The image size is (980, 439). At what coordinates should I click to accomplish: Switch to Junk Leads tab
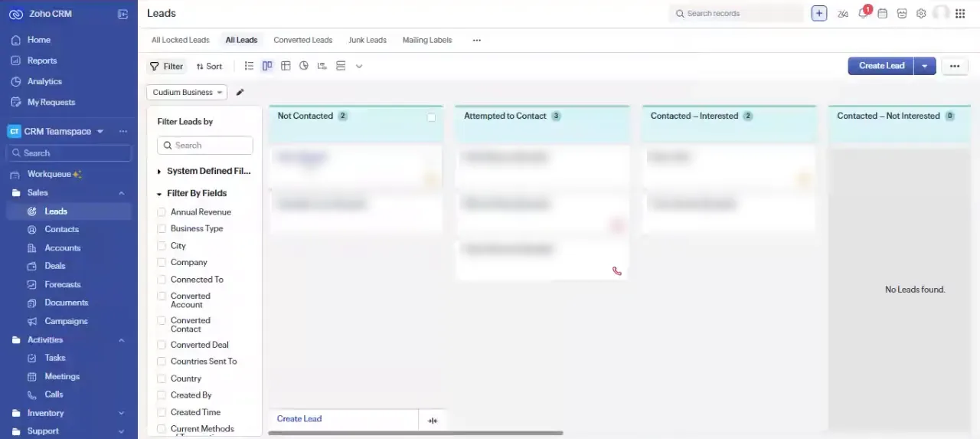pyautogui.click(x=367, y=40)
